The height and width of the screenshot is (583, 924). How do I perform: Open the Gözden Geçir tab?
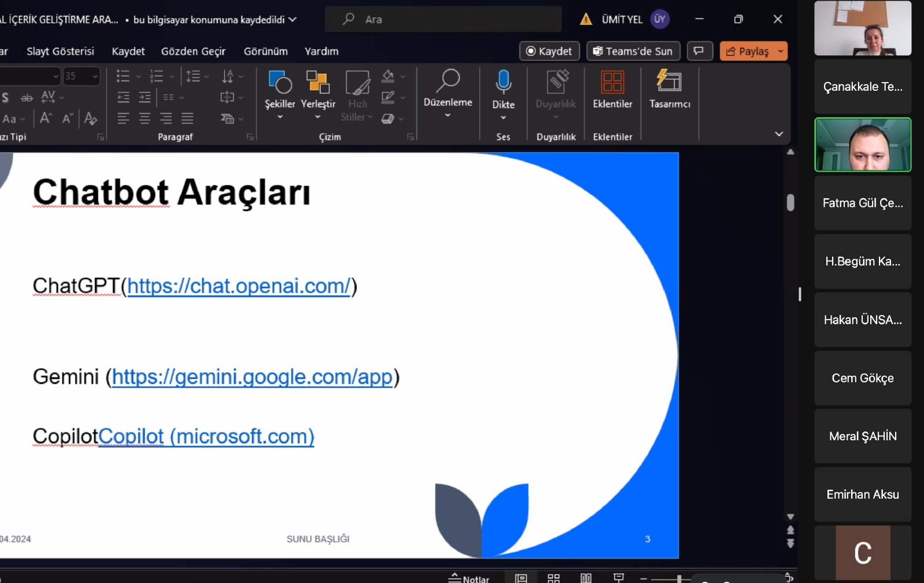tap(193, 51)
